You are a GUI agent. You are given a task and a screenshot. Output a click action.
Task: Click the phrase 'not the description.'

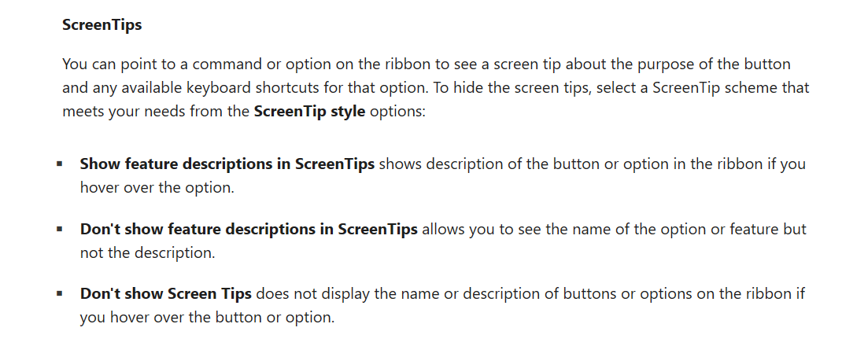tap(147, 252)
